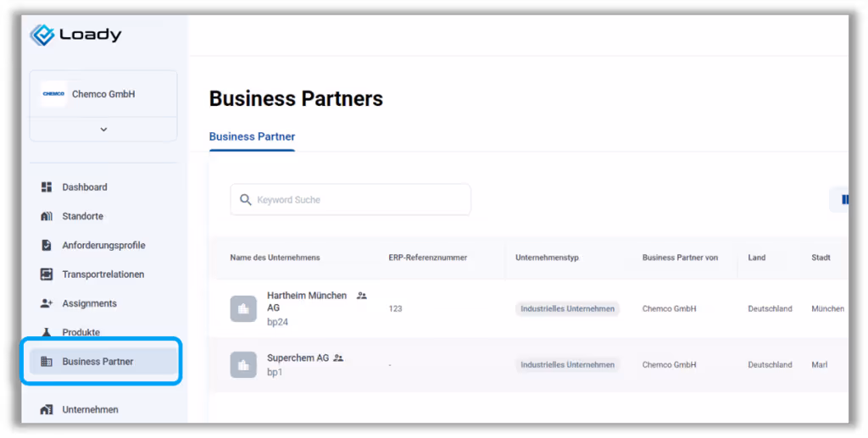Click München city cell
This screenshot has height=438, width=868.
827,308
